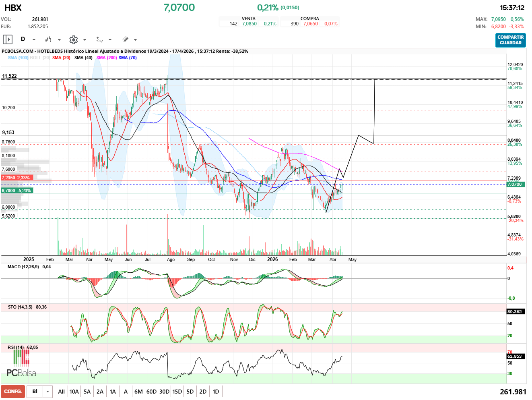Expand the drawing tools dropdown arrow
The width and height of the screenshot is (532, 400).
[135, 40]
